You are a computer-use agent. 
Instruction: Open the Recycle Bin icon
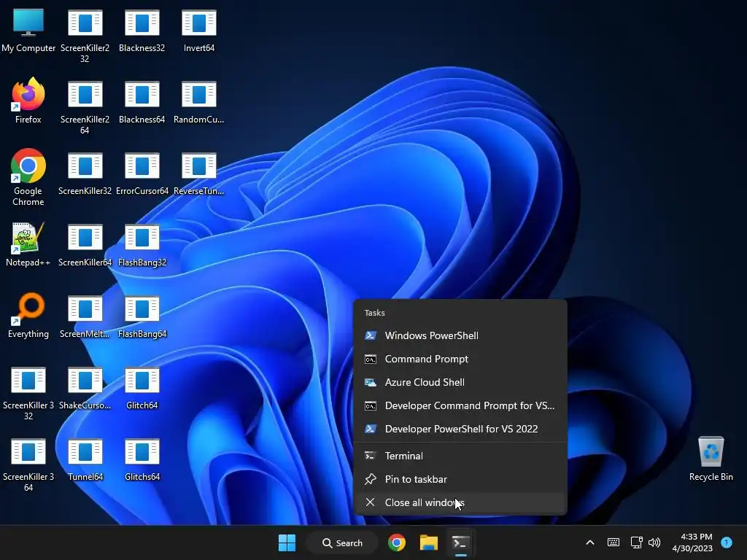tap(711, 458)
